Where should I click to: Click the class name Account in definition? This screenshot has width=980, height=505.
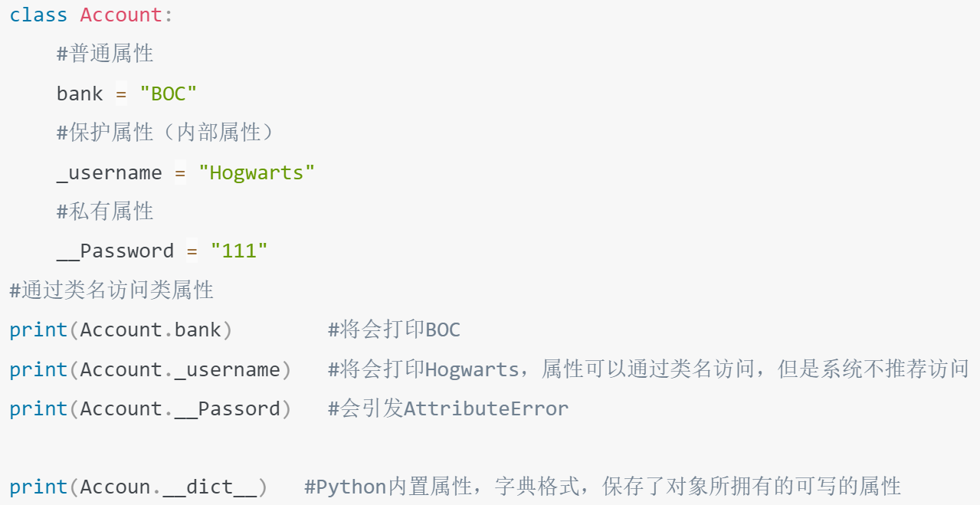(122, 15)
